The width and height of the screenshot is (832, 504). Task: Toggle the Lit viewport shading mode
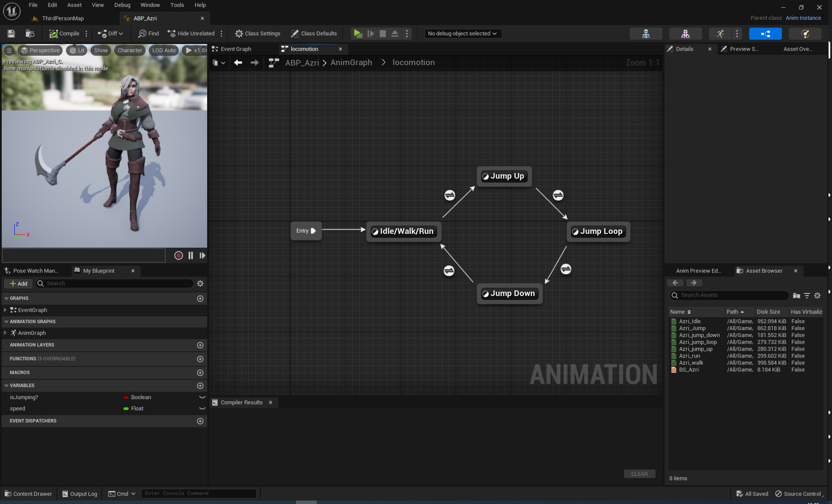tap(77, 50)
